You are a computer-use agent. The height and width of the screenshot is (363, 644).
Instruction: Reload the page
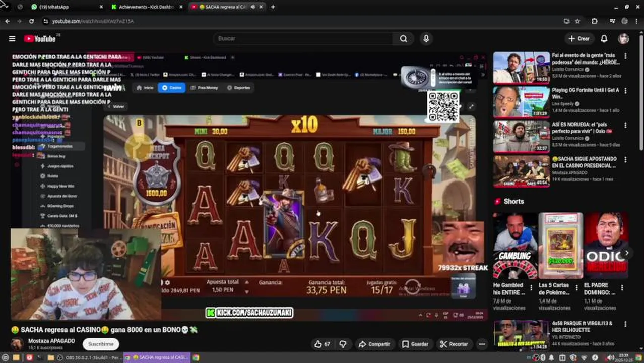tap(31, 21)
